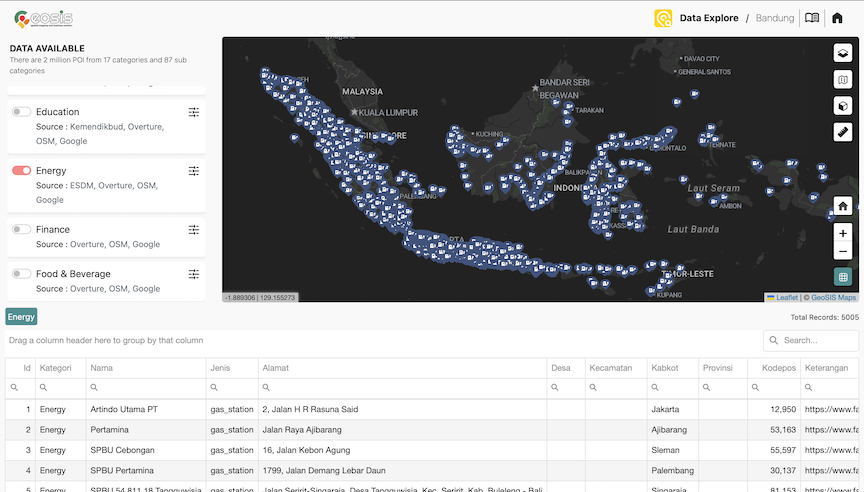Screen dimensions: 864x492
Task: Go to home via header house icon
Action: (x=837, y=18)
